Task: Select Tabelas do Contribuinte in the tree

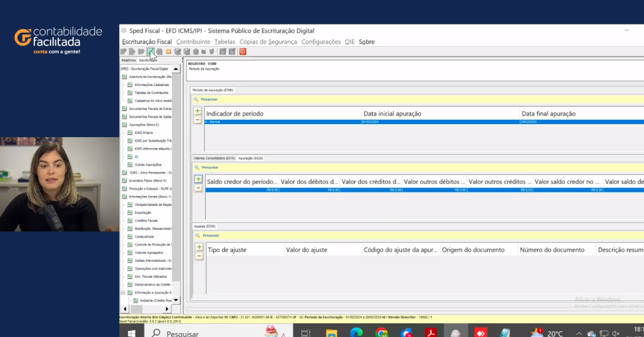Action: pyautogui.click(x=152, y=93)
